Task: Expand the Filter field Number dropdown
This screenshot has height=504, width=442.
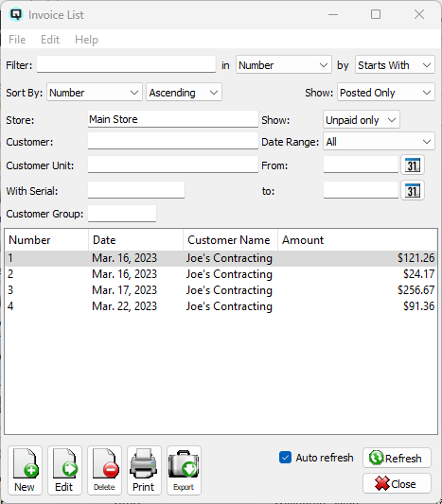Action: tap(283, 65)
